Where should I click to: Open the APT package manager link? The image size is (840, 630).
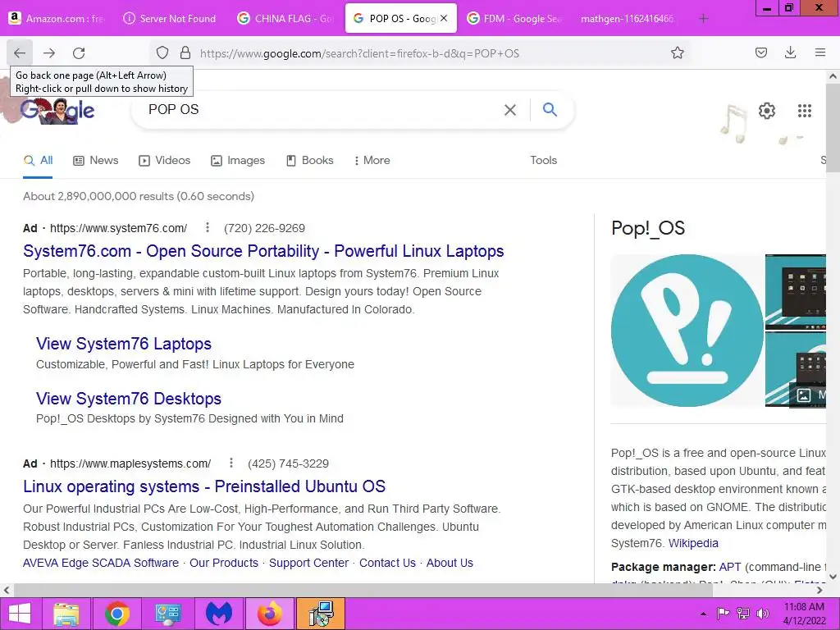pyautogui.click(x=730, y=566)
